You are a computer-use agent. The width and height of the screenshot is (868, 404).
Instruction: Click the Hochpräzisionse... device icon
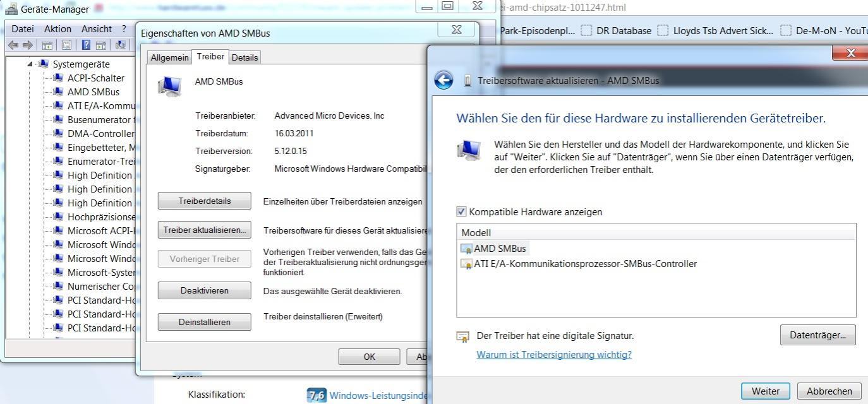point(58,217)
